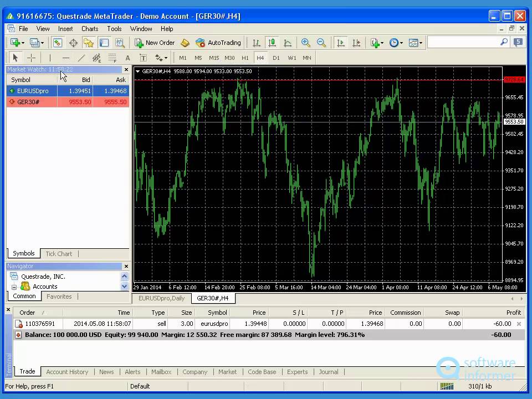This screenshot has height=399, width=532.
Task: Open the Arrows objects dropdown
Action: [x=161, y=58]
